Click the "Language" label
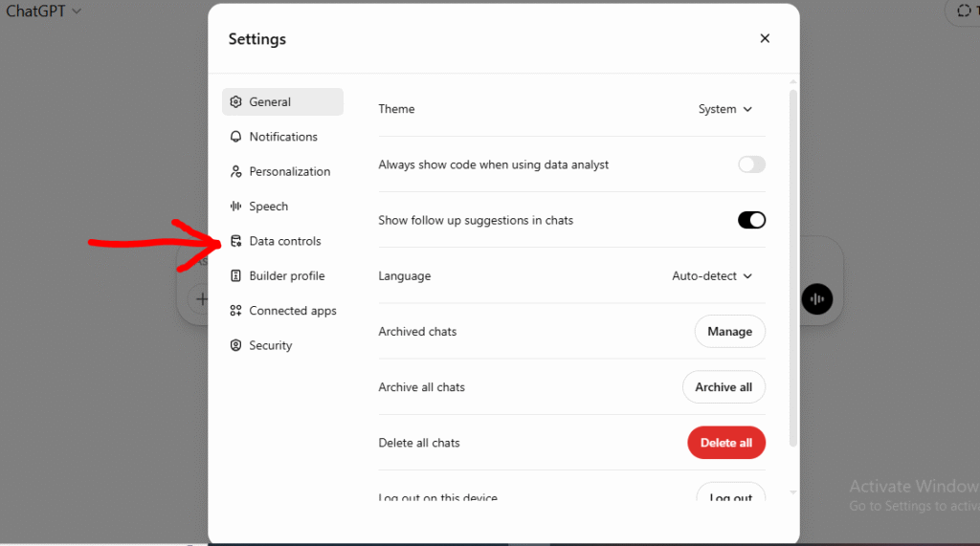 [405, 276]
